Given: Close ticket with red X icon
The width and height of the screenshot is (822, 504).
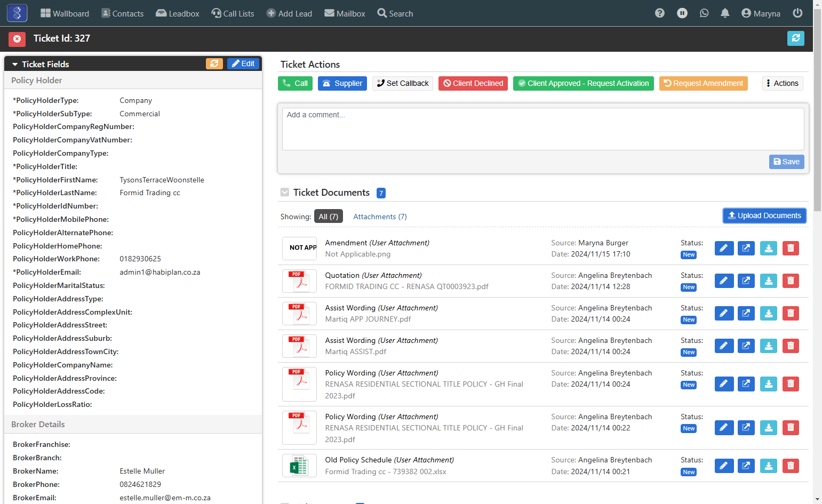Looking at the screenshot, I should (x=17, y=39).
